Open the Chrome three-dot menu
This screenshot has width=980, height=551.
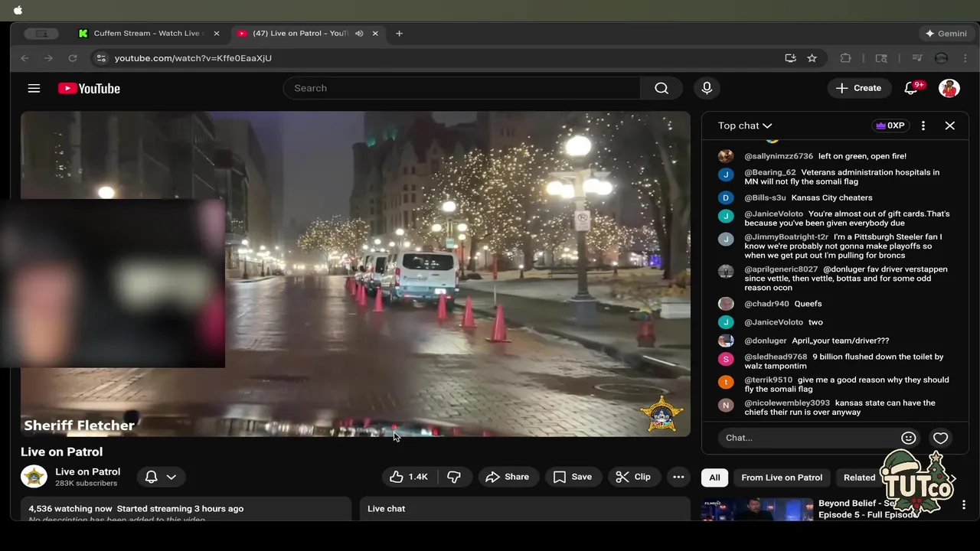(966, 58)
